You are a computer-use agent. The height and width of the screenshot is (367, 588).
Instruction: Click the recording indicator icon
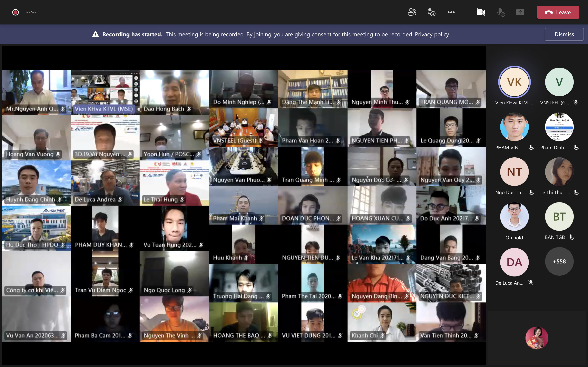tap(16, 12)
